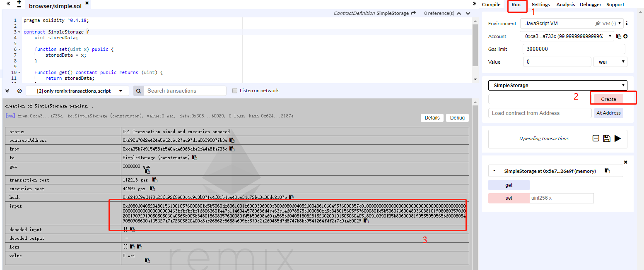Click the Debug button for the transaction
The width and height of the screenshot is (644, 270).
click(457, 118)
